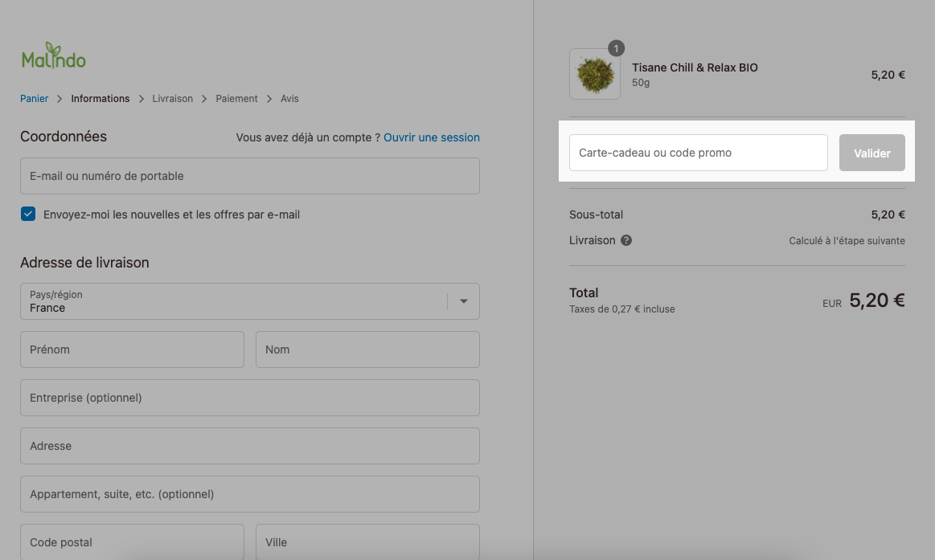Click the Code postal input
The width and height of the screenshot is (935, 560).
point(133,542)
